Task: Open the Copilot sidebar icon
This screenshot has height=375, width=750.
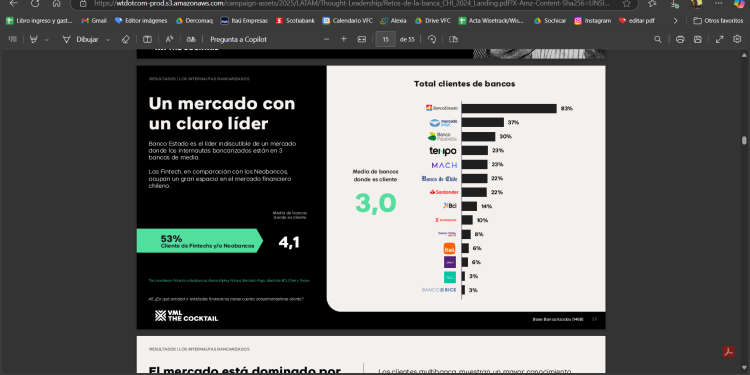Action: (x=739, y=3)
